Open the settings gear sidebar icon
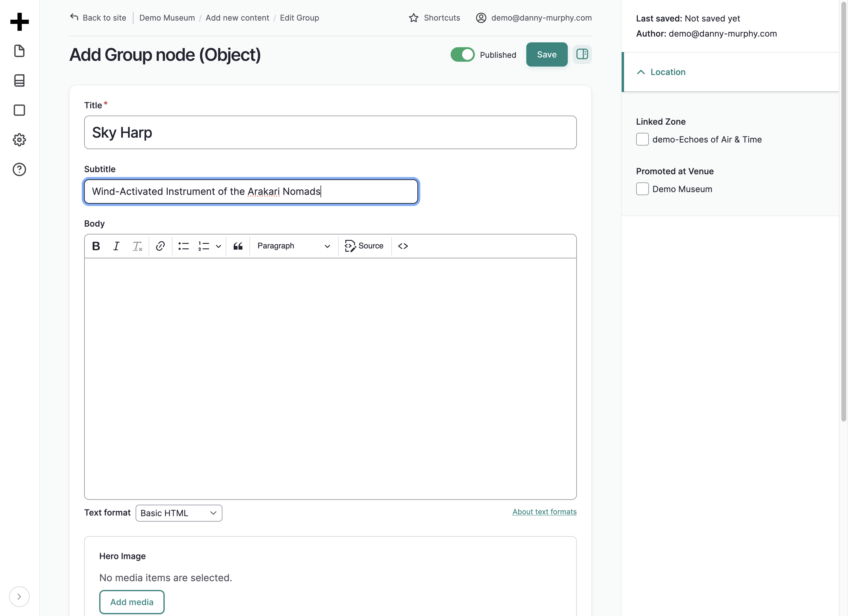 click(19, 140)
